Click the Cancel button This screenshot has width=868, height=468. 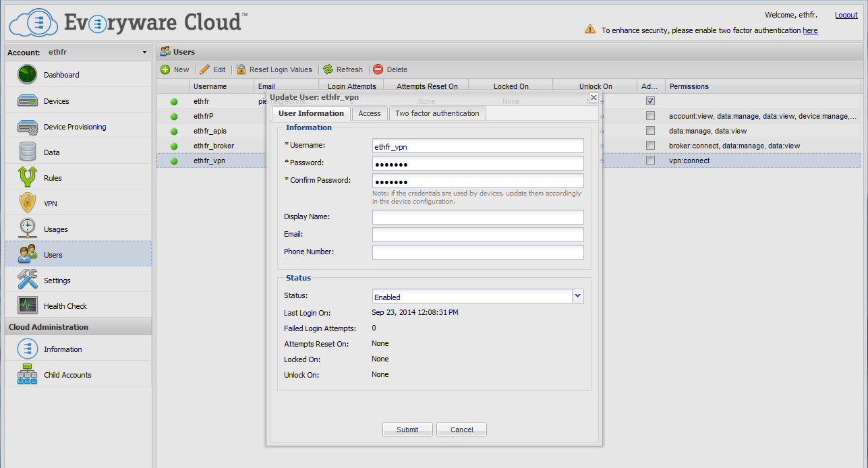pos(461,430)
